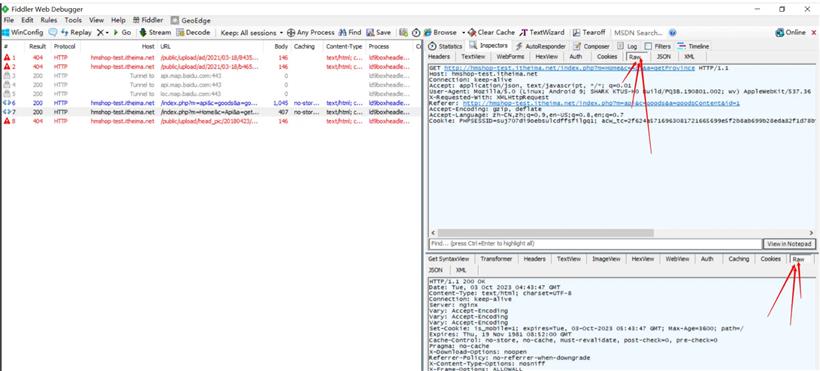Select session 7 with body 407
This screenshot has width=820, height=371.
[210, 112]
